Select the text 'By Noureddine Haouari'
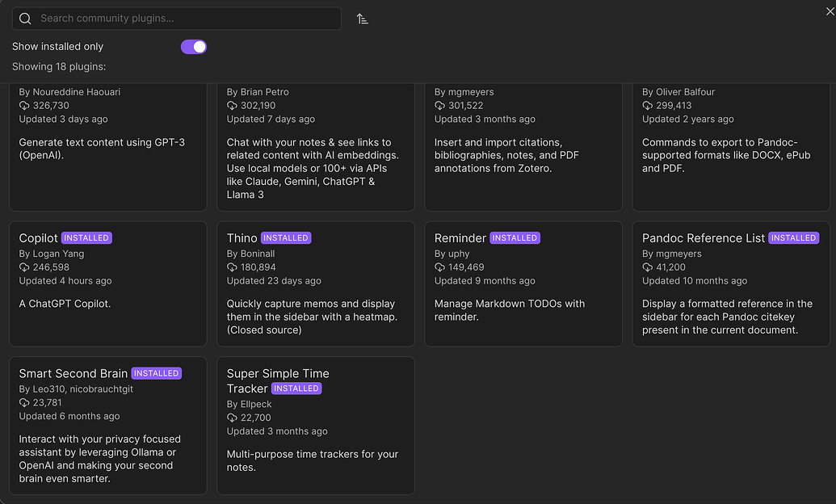The height and width of the screenshot is (504, 836). 69,92
